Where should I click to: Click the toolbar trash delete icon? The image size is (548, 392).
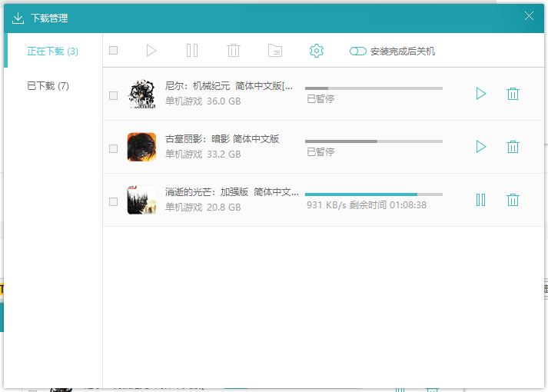(234, 51)
